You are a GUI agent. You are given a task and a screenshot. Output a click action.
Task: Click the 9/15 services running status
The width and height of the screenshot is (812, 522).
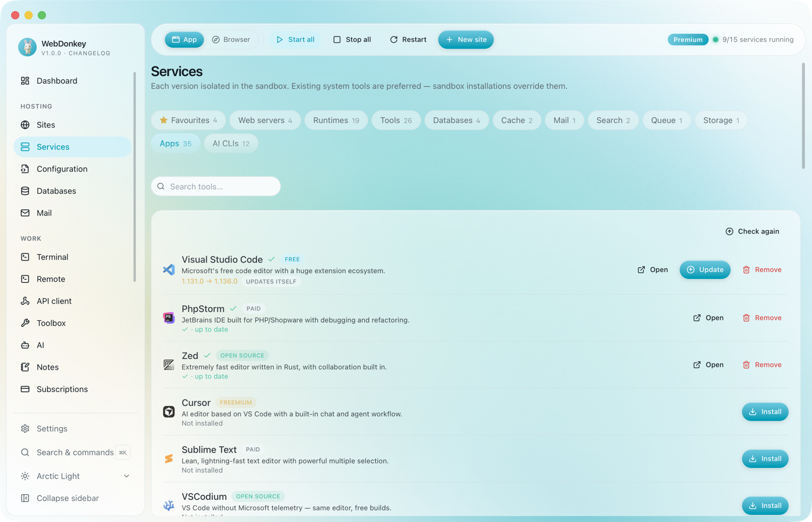coord(753,39)
